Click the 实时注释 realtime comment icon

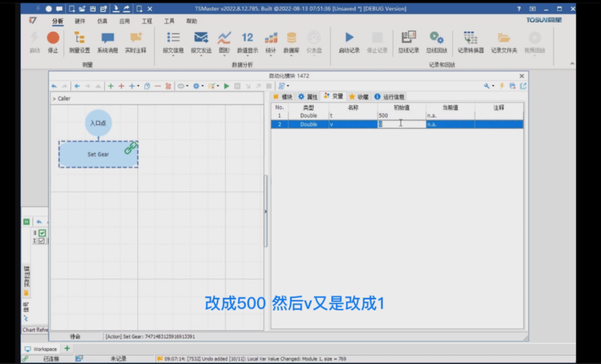point(136,44)
